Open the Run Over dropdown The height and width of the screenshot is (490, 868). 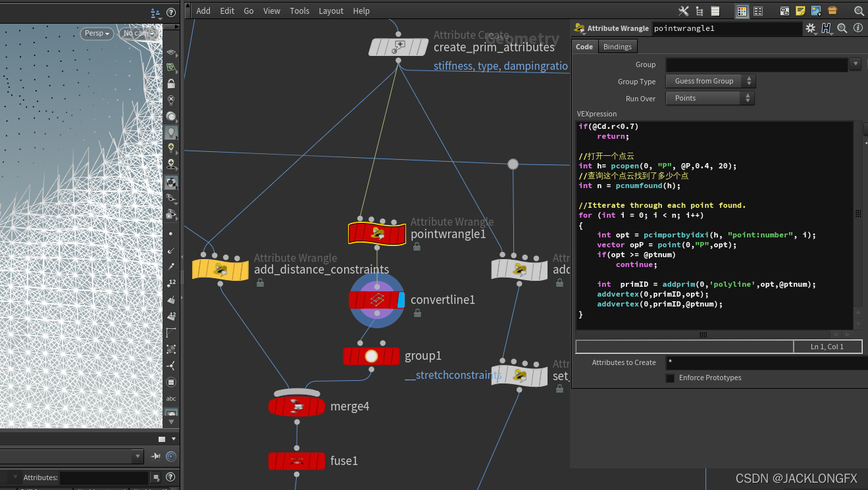click(710, 98)
